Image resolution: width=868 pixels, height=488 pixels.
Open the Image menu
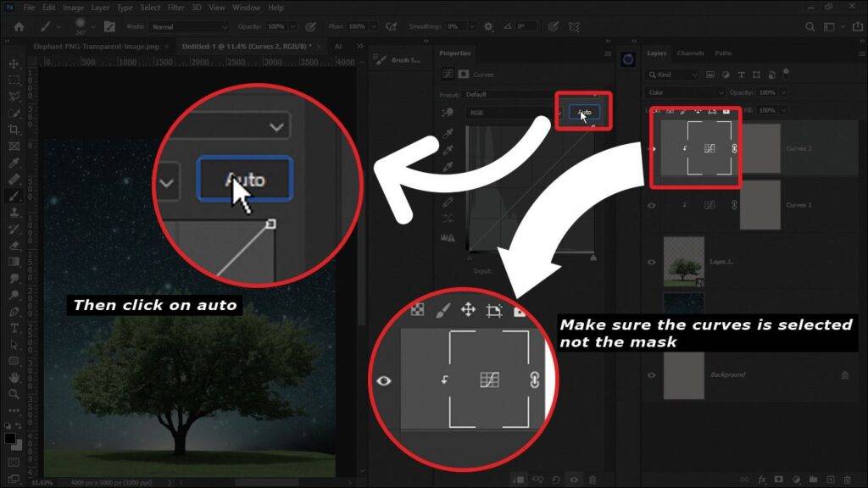coord(73,8)
